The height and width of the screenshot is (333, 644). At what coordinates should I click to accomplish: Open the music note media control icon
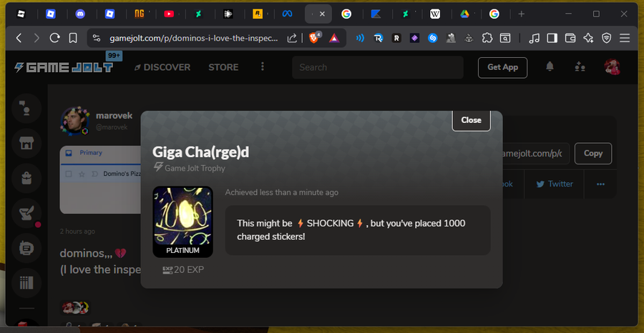pos(534,38)
